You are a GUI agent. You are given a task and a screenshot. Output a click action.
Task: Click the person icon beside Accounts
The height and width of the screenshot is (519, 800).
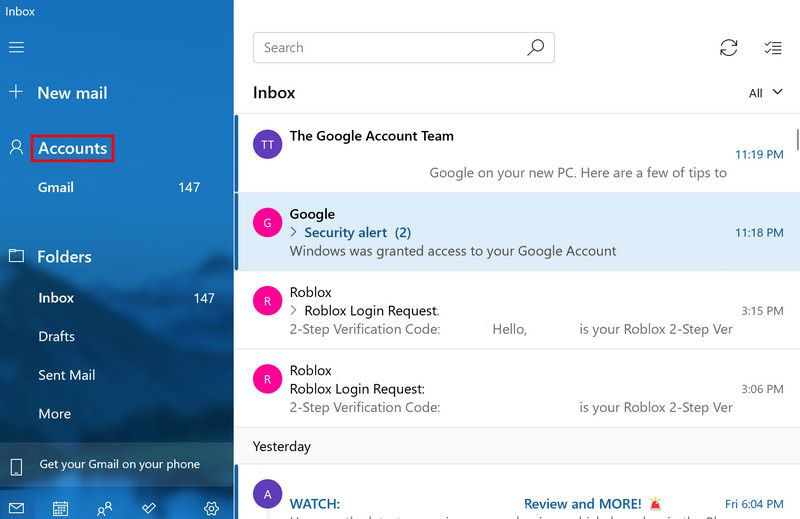point(16,147)
